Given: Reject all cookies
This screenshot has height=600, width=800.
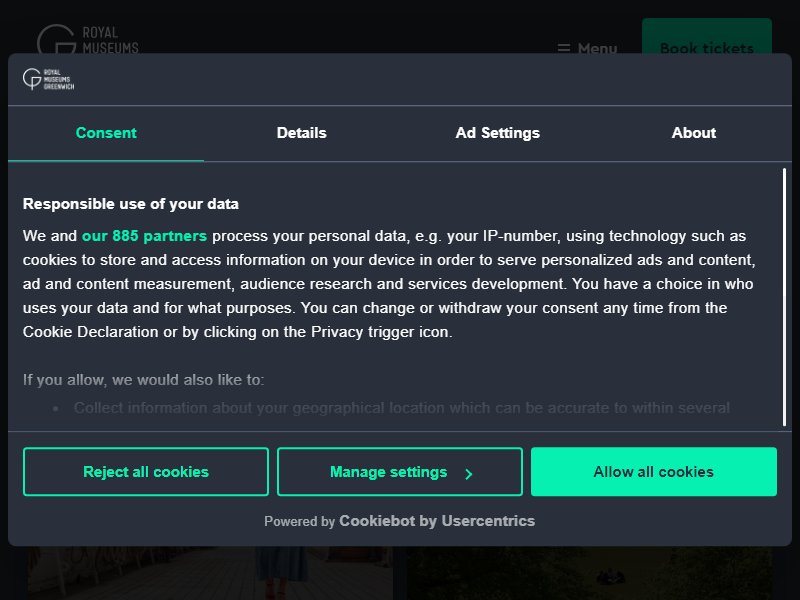Looking at the screenshot, I should [x=146, y=471].
